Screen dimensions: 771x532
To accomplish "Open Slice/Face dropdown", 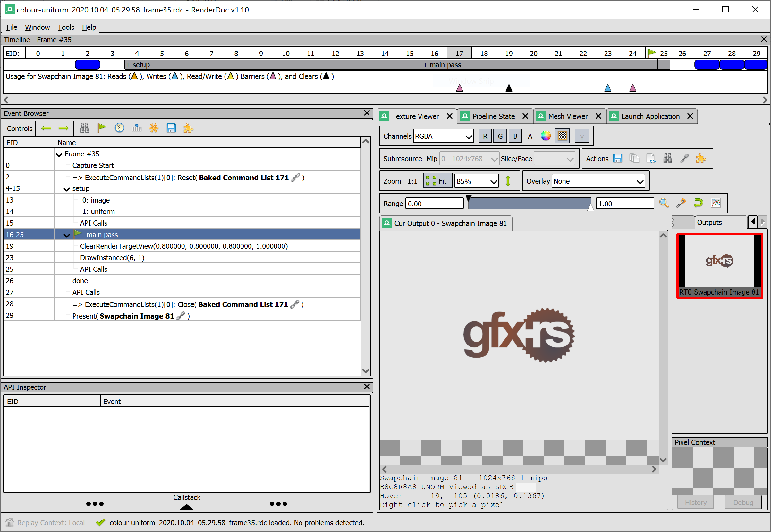I will [x=555, y=159].
